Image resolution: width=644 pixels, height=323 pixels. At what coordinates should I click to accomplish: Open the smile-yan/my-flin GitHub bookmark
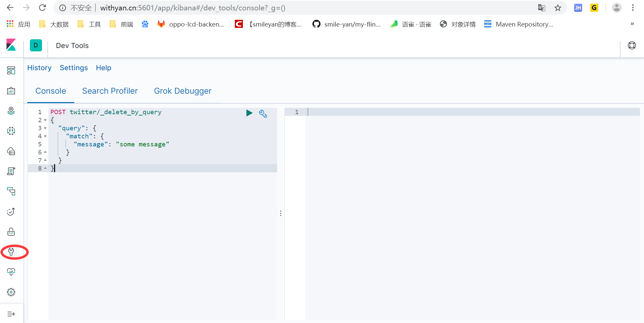pos(347,24)
